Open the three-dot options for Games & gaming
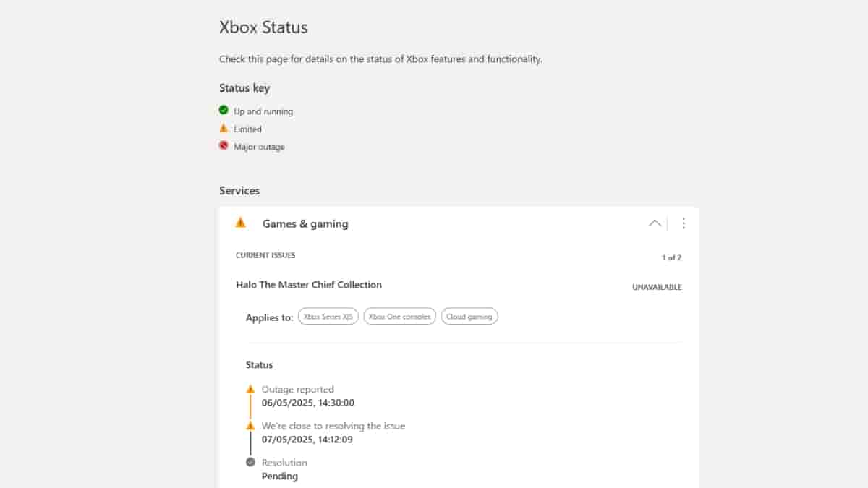The image size is (868, 488). [x=684, y=223]
